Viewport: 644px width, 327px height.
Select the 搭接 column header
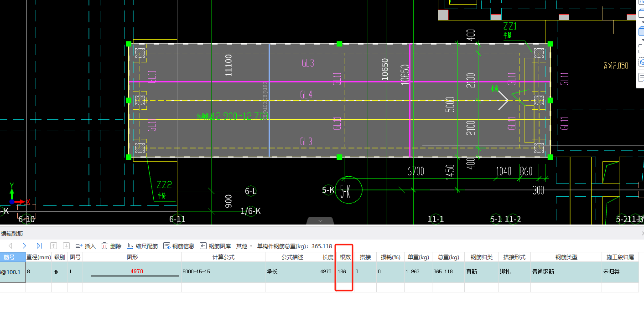tap(365, 257)
